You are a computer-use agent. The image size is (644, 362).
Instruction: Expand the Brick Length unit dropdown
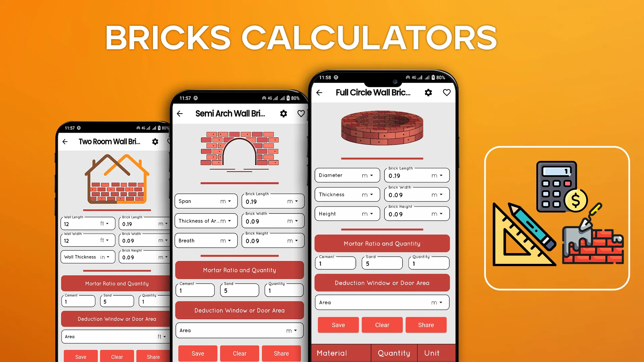click(x=437, y=176)
